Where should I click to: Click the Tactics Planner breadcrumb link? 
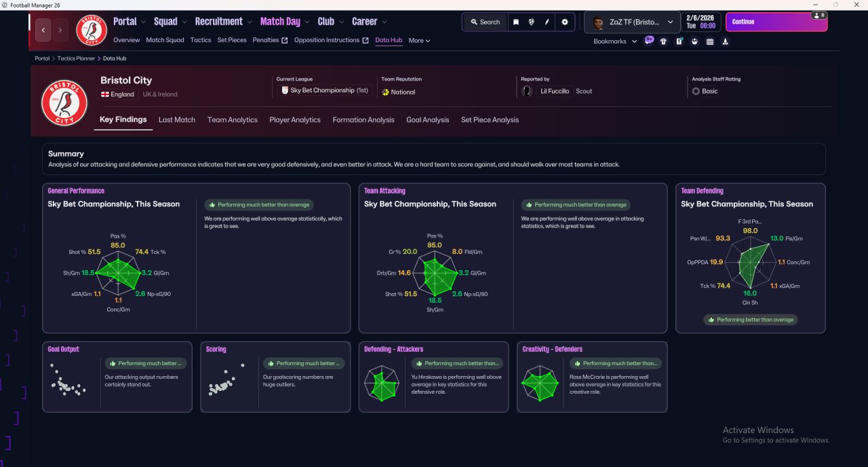tap(76, 58)
